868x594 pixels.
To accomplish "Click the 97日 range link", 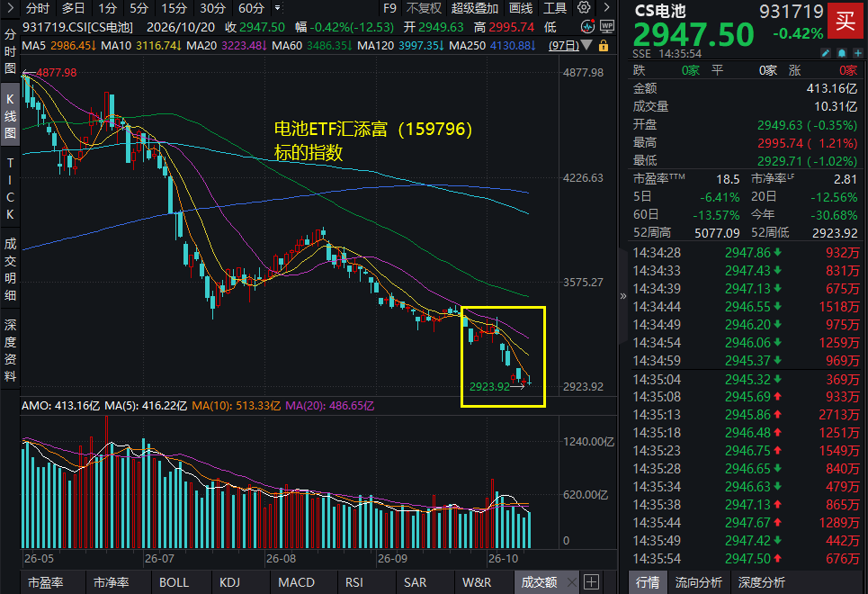I will click(564, 45).
